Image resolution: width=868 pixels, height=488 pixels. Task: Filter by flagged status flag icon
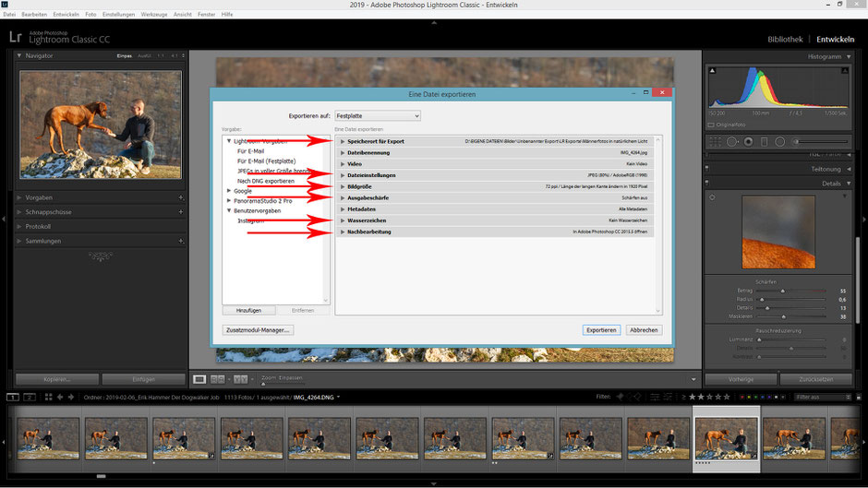pyautogui.click(x=620, y=397)
